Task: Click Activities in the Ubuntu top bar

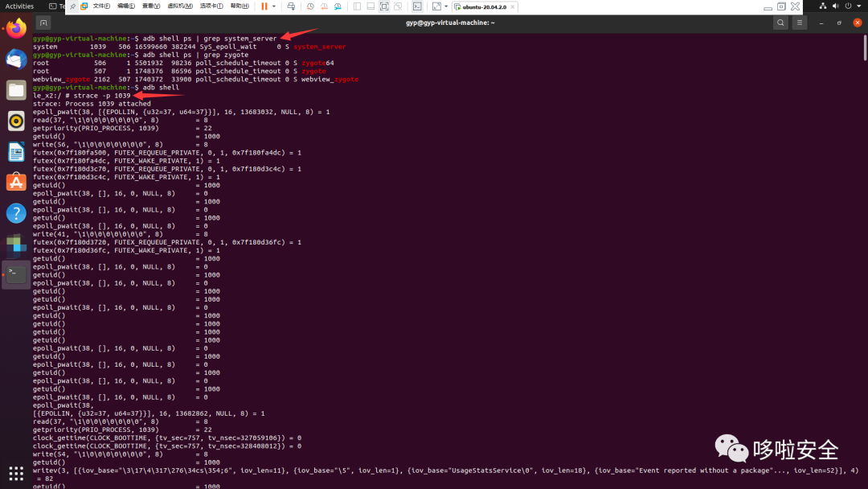Action: 19,6
